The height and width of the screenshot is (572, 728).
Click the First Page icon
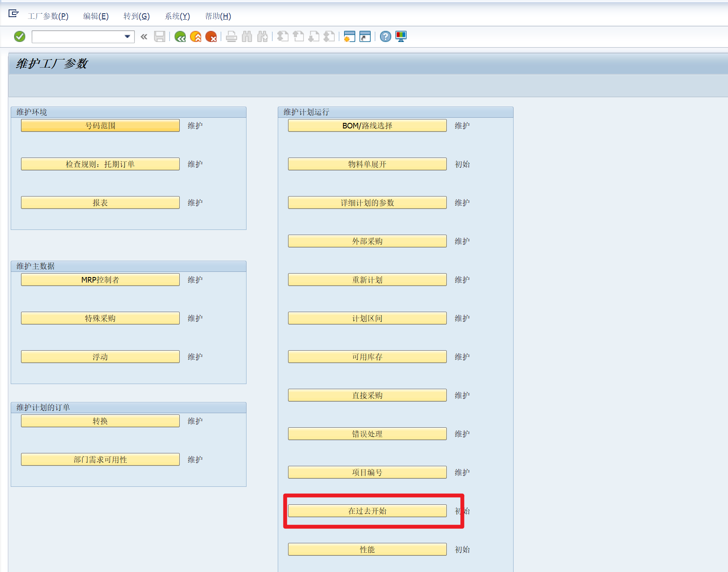pyautogui.click(x=282, y=36)
